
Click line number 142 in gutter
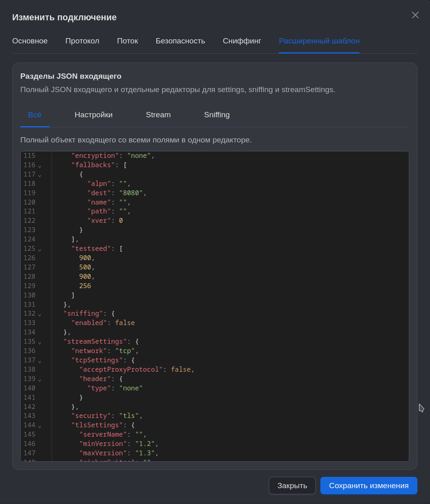click(29, 407)
